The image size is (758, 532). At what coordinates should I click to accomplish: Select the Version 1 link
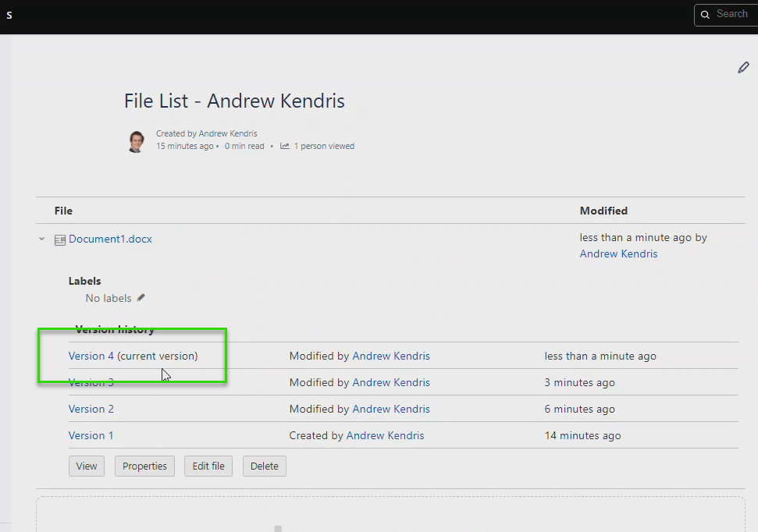[91, 435]
